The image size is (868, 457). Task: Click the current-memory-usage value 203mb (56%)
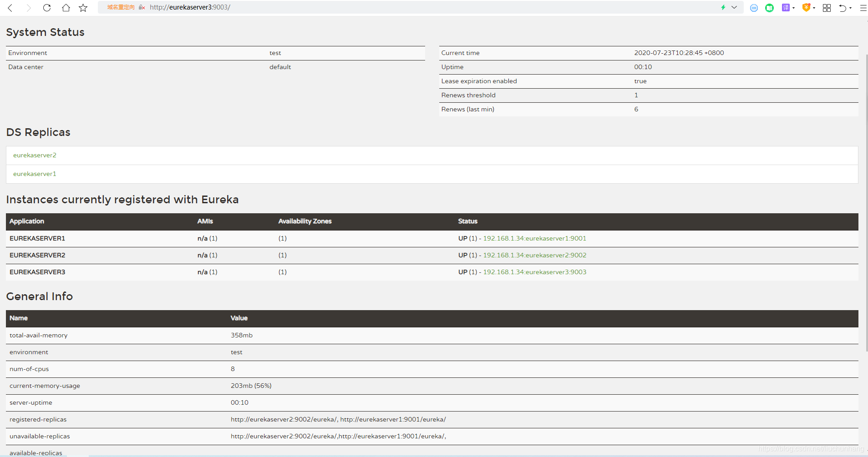click(x=251, y=386)
